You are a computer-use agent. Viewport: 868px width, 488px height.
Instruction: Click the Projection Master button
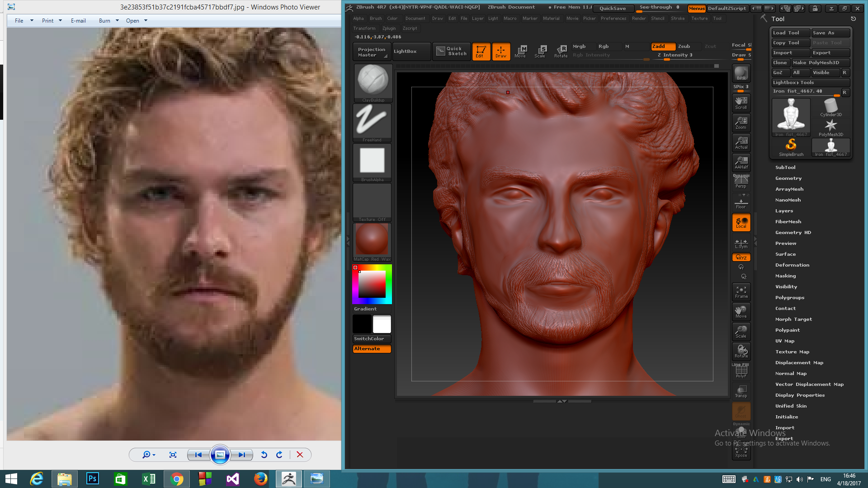click(x=372, y=52)
